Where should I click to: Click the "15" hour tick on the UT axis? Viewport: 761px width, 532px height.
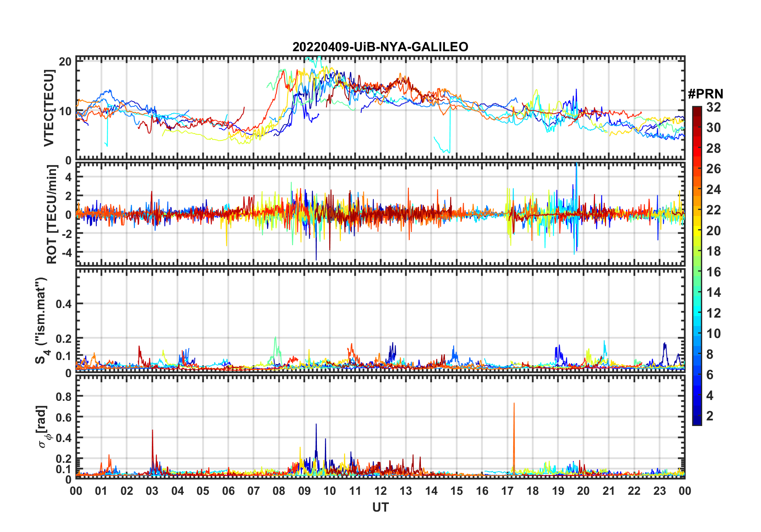click(x=457, y=491)
